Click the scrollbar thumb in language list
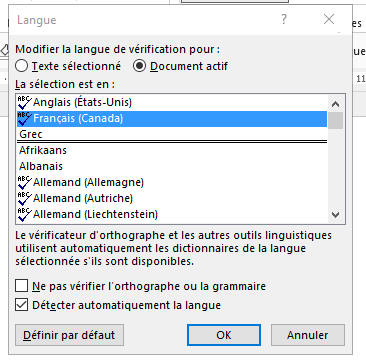 pos(336,120)
